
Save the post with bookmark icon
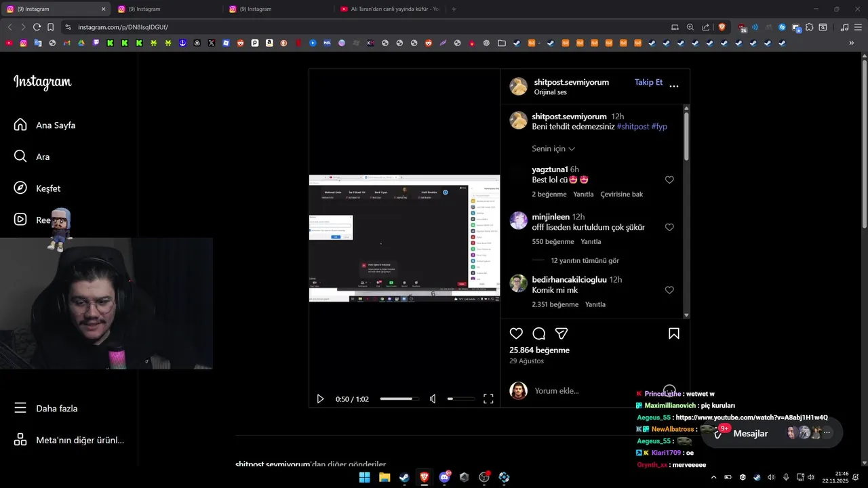point(674,333)
